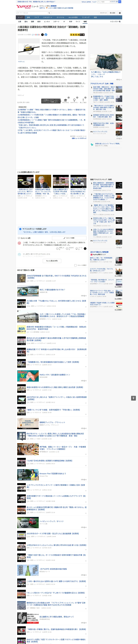Image resolution: width=138 pixels, height=644 pixels.
Task: Open the エキスパート tab
Action: click(48, 17)
